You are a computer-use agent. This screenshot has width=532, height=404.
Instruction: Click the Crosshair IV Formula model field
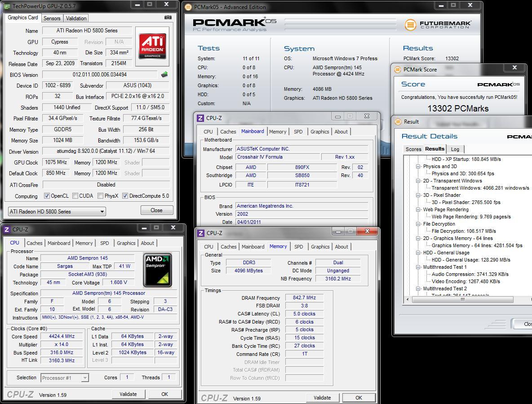tap(278, 157)
